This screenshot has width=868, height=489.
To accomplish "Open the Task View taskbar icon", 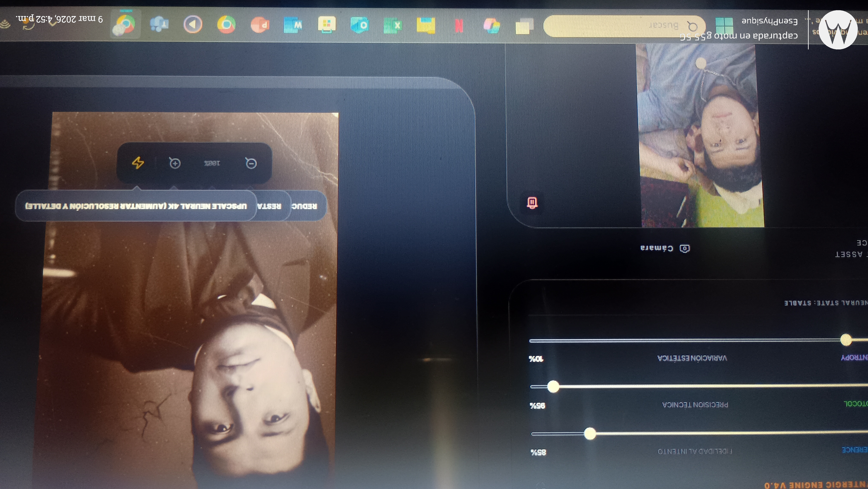I will (x=524, y=26).
